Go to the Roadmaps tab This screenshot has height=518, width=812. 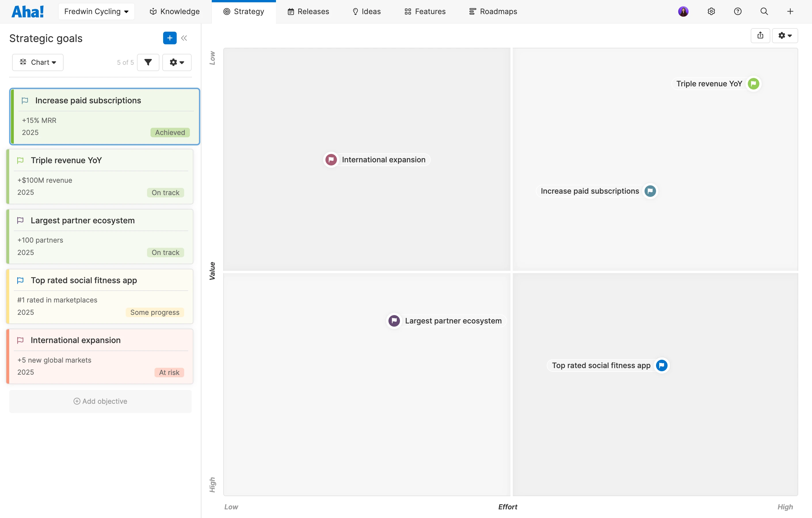493,12
